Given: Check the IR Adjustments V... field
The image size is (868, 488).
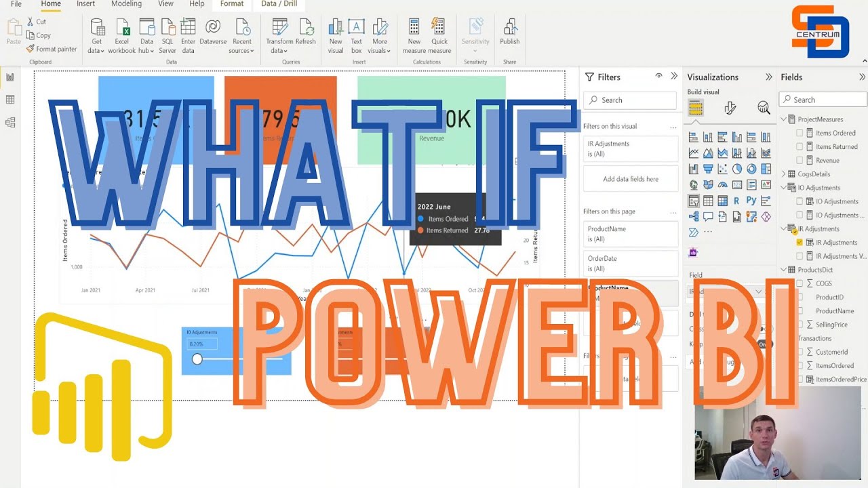Looking at the screenshot, I should pos(800,256).
